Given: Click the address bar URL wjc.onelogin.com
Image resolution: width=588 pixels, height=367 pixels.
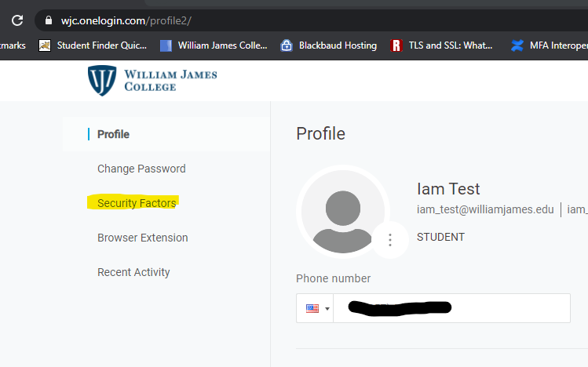Looking at the screenshot, I should [x=103, y=20].
